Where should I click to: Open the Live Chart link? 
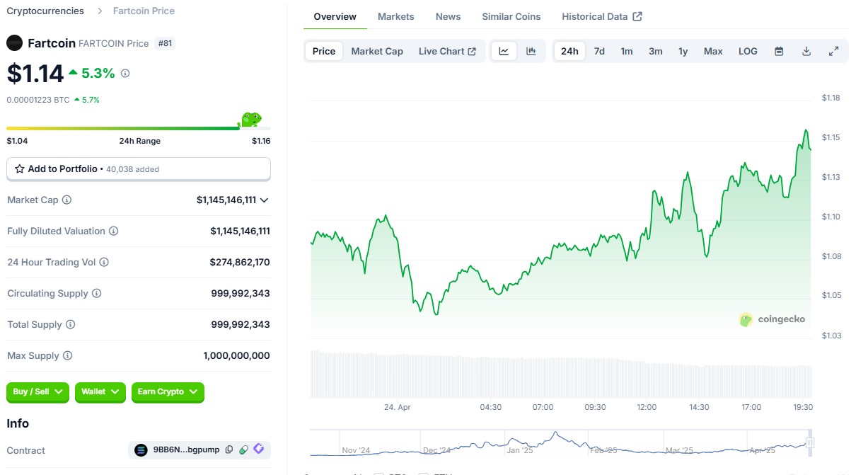447,51
